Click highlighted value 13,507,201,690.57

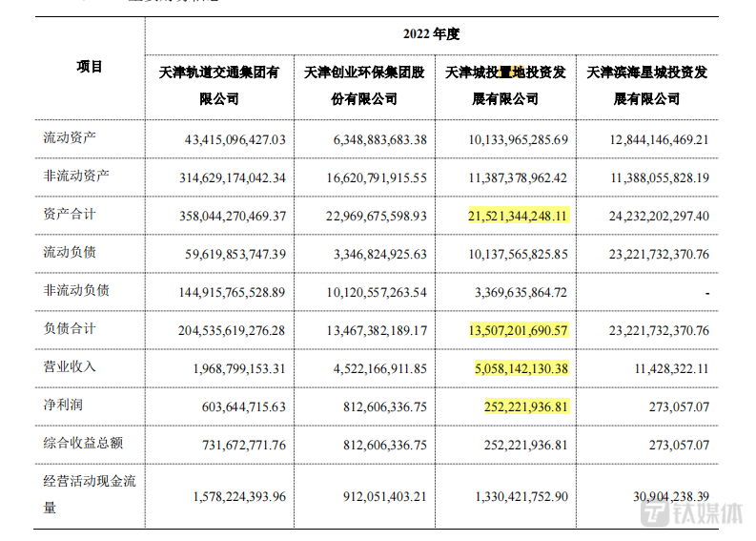(x=519, y=330)
